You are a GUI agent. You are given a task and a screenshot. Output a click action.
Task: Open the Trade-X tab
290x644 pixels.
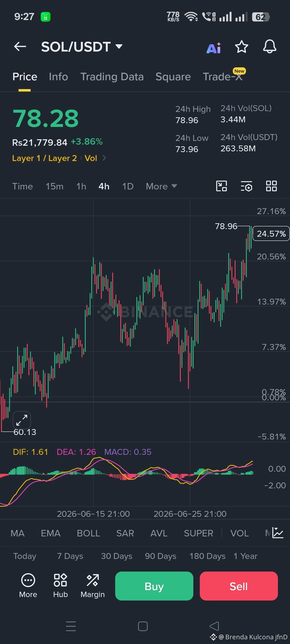point(223,77)
